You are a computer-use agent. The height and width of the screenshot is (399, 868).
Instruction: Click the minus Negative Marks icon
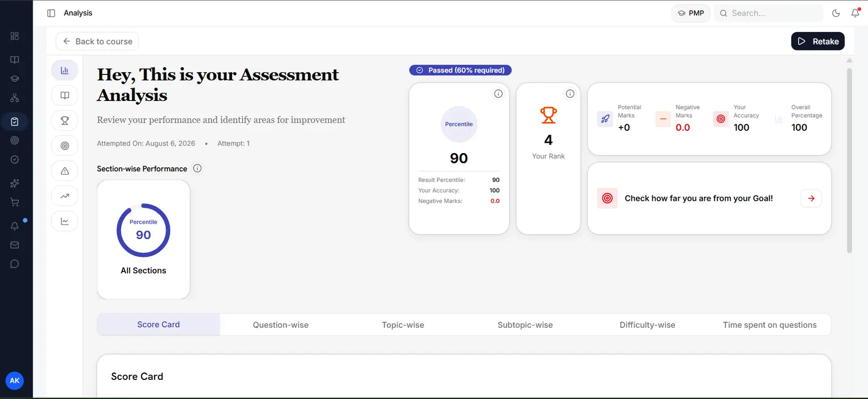click(x=663, y=119)
